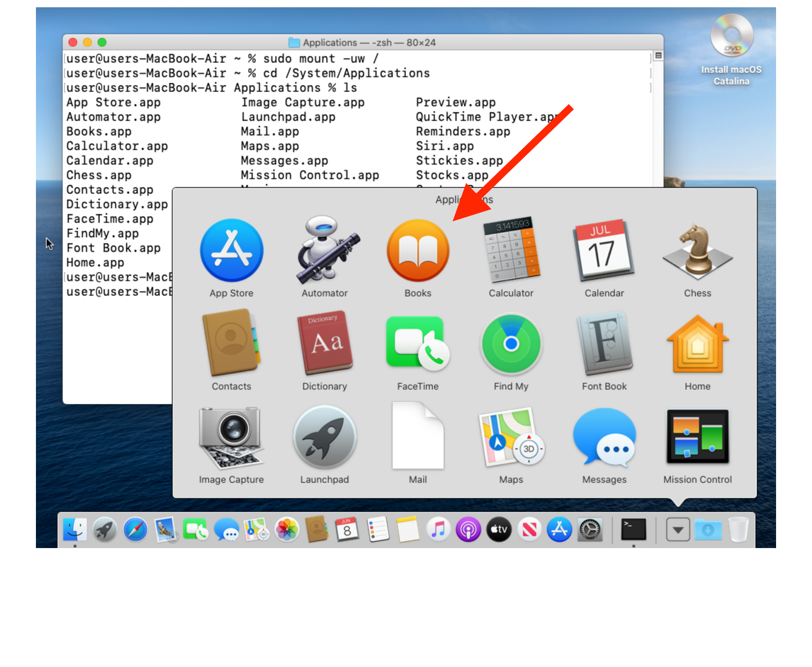
Task: Click the App Store icon in the Dock
Action: click(x=559, y=529)
